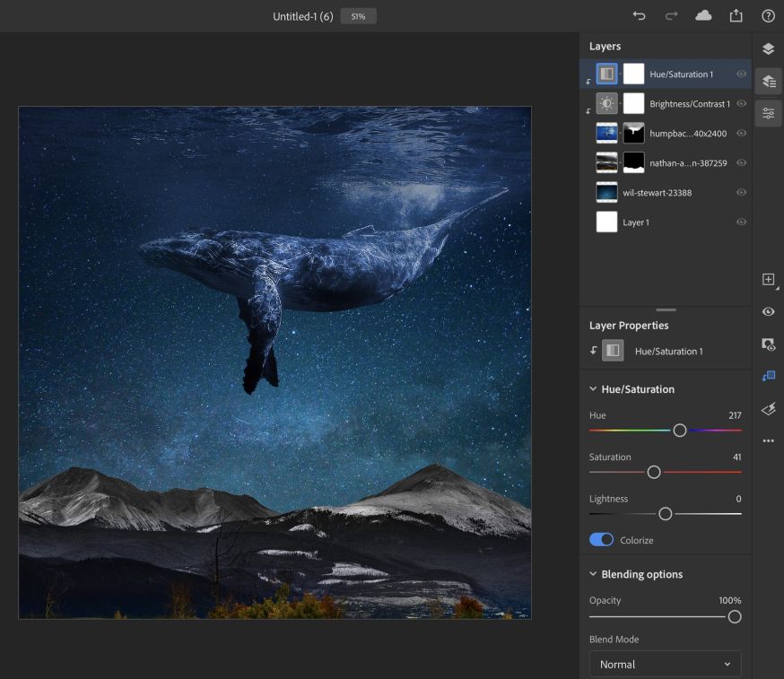
Task: Toggle layer visibility in right taskbar
Action: point(769,312)
